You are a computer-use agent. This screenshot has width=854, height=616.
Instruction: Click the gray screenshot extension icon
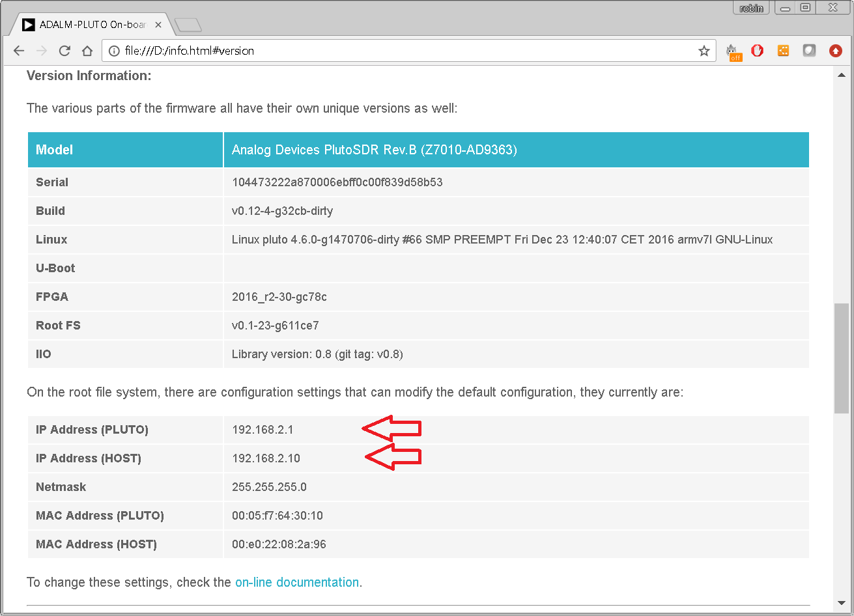(809, 50)
